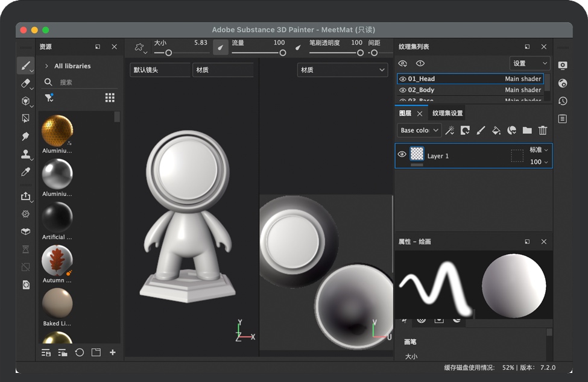Click the plus button in assets panel
Image resolution: width=588 pixels, height=382 pixels.
(112, 352)
